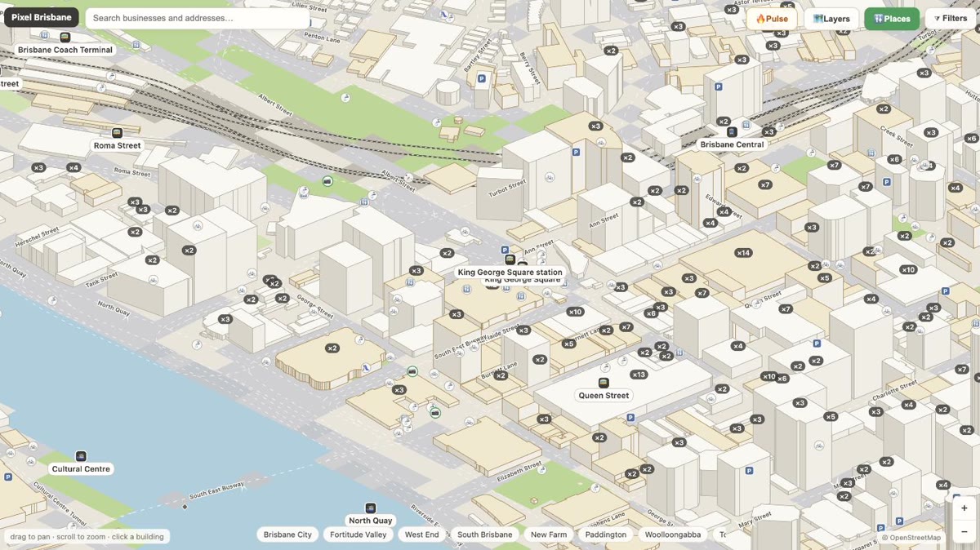Click the Brisbane Coach Terminal label
The width and height of the screenshot is (980, 550).
coord(65,50)
